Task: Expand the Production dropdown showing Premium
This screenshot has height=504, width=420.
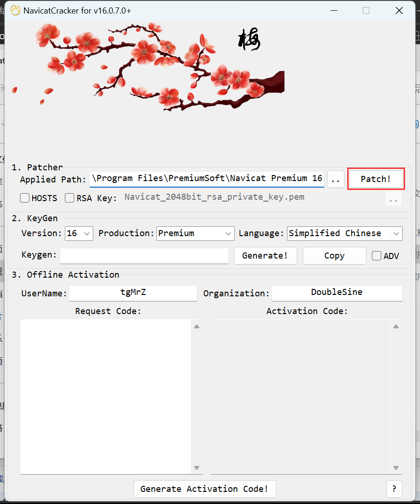Action: 195,233
